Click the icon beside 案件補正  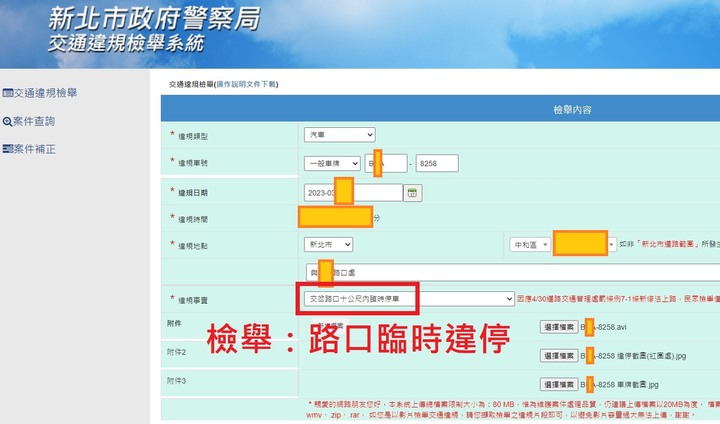(x=7, y=149)
